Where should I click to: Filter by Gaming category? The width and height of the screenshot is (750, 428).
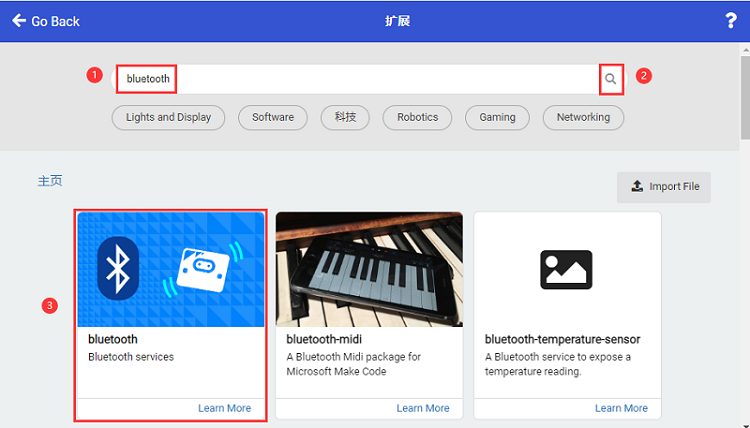(x=497, y=117)
